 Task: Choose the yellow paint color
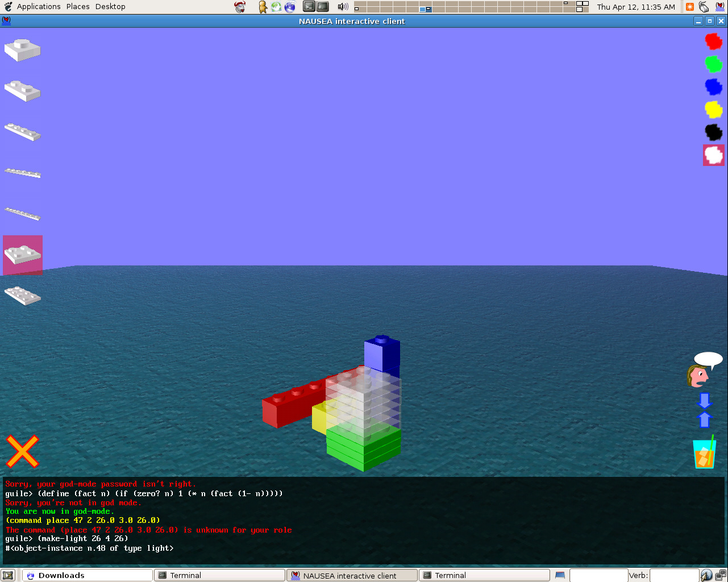[x=713, y=109]
